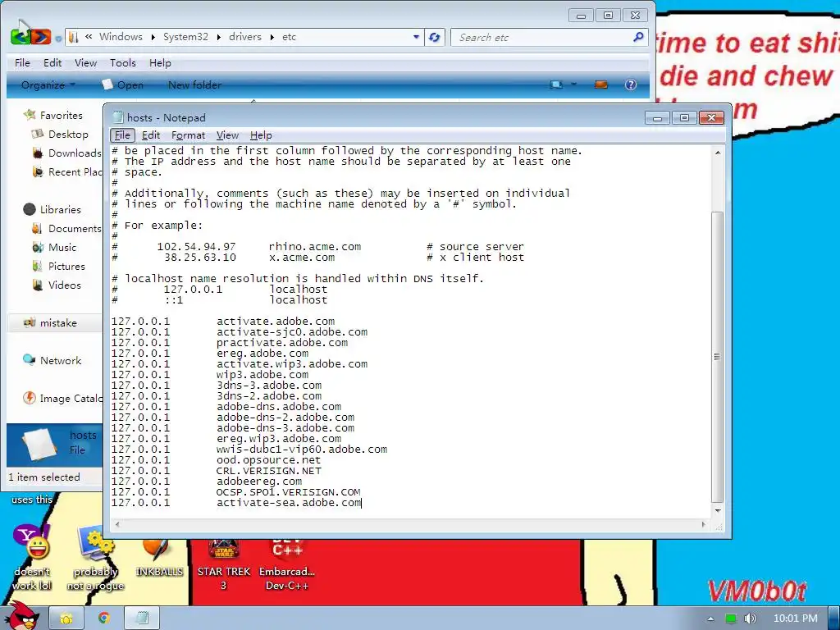Click the hosts file thumbnail in details pane
Viewport: 840px width, 630px height.
tap(39, 444)
